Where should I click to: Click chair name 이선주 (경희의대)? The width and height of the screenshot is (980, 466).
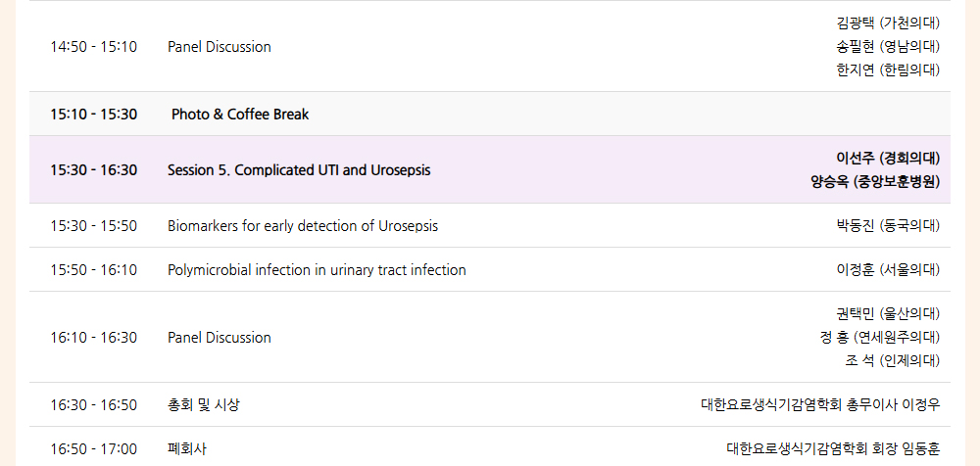click(888, 158)
